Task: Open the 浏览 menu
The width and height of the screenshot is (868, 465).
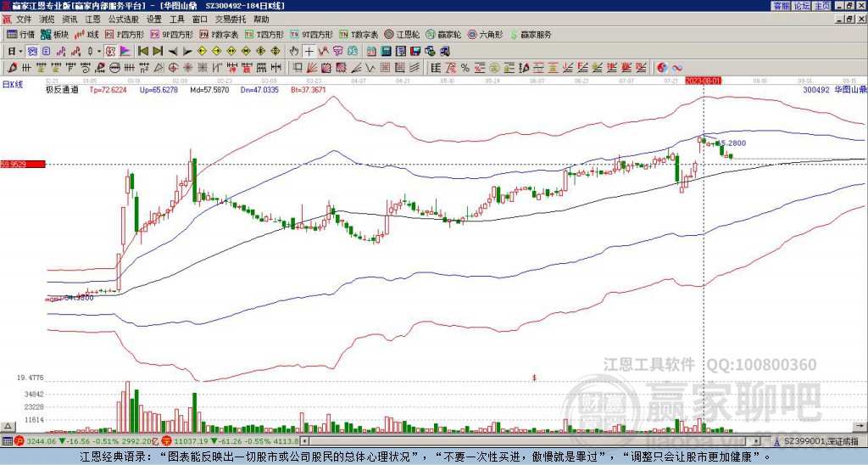Action: (x=47, y=20)
